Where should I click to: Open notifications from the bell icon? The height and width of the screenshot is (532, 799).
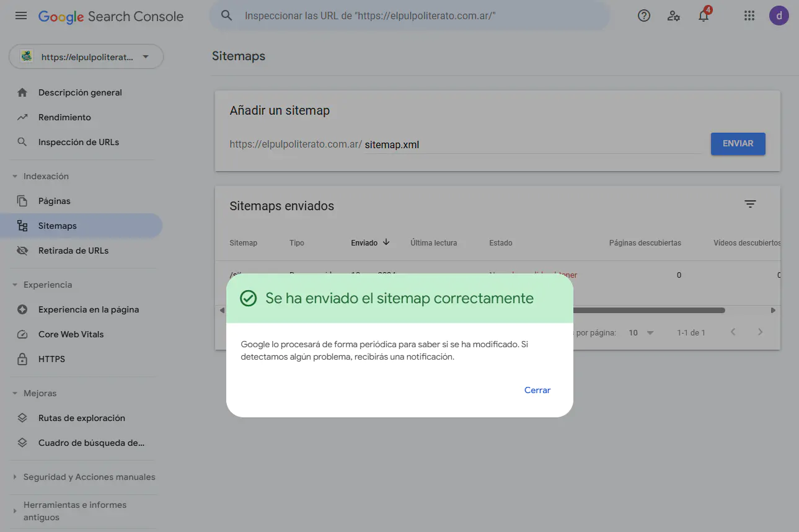click(x=704, y=17)
